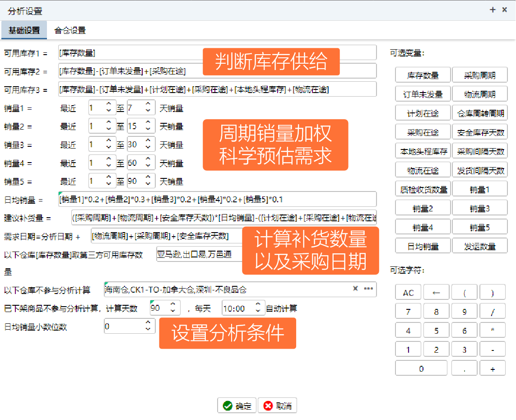Insert the 日均销量 variable
Screen dimensions: 516x420
tap(423, 245)
